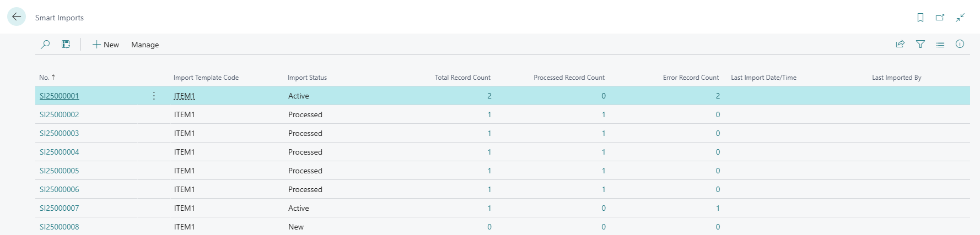Open page in new window icon
The width and height of the screenshot is (980, 235).
coord(940,18)
